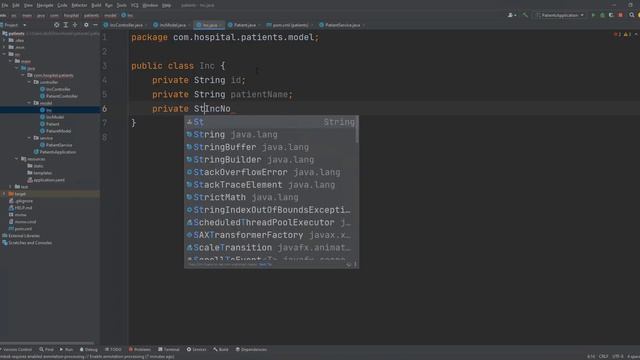This screenshot has height=360, width=640.
Task: Select External Libraries in project tree
Action: pos(21,236)
